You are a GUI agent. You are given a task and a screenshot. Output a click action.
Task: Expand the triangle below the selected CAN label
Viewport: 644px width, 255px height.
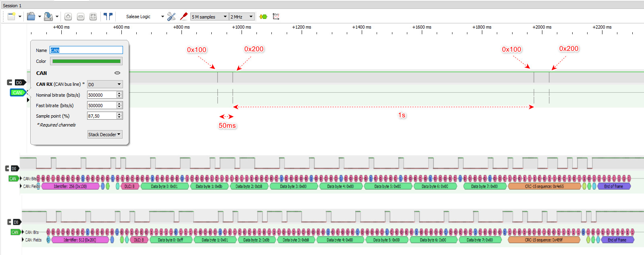28,100
